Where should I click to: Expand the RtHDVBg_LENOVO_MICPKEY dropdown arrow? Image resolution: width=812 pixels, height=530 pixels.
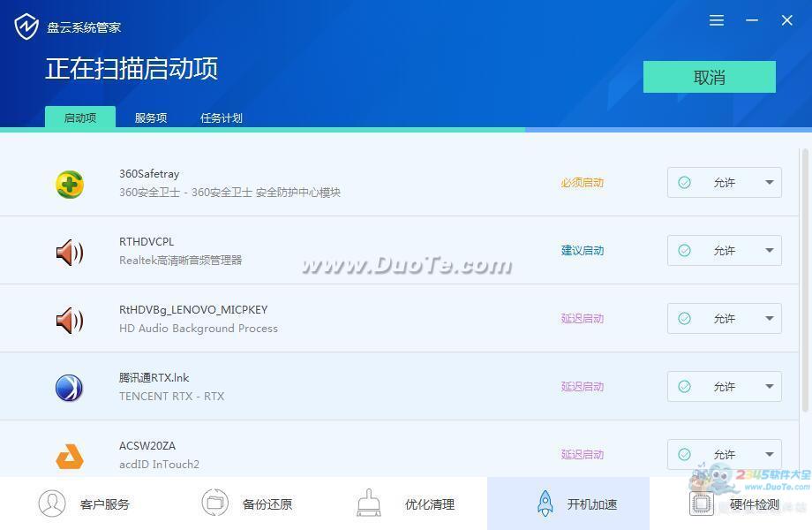click(x=769, y=319)
